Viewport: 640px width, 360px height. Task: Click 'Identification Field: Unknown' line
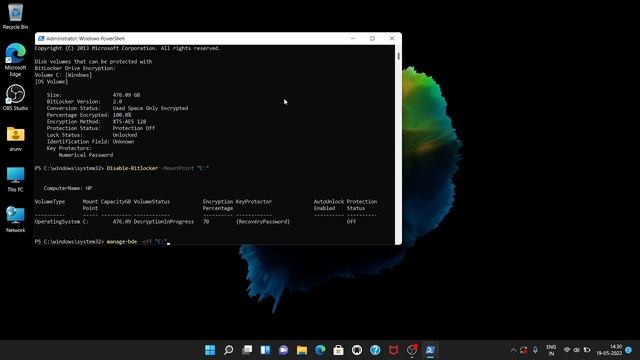click(x=90, y=142)
